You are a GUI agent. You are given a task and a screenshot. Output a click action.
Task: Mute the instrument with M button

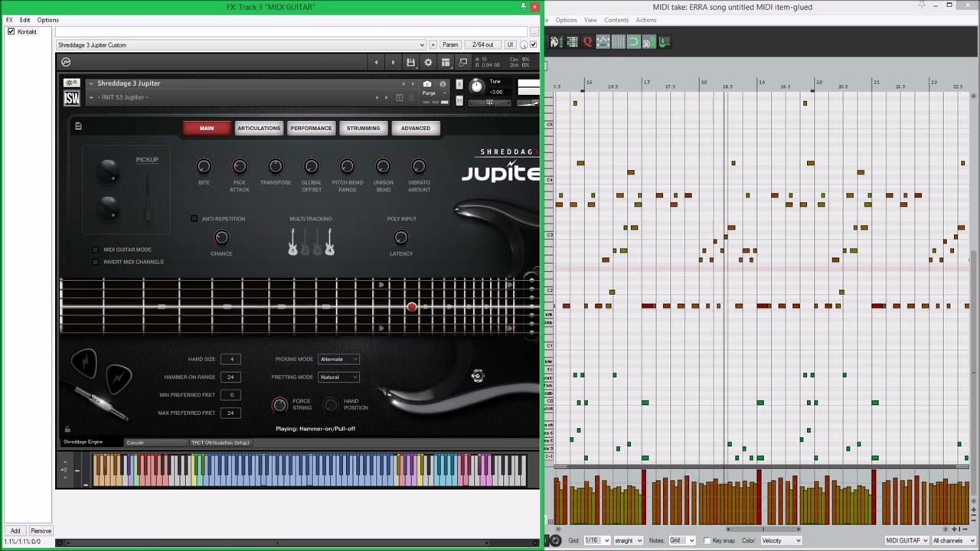tap(459, 100)
